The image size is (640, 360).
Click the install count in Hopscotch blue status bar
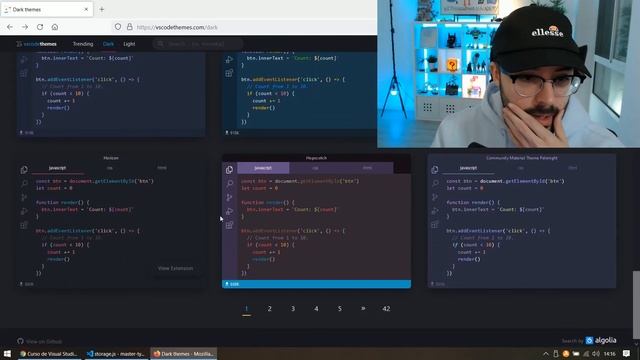tap(232, 284)
